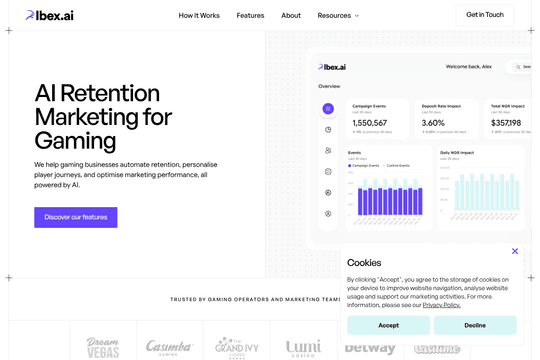Decline cookies in the consent dialog
This screenshot has width=540, height=360.
point(475,325)
